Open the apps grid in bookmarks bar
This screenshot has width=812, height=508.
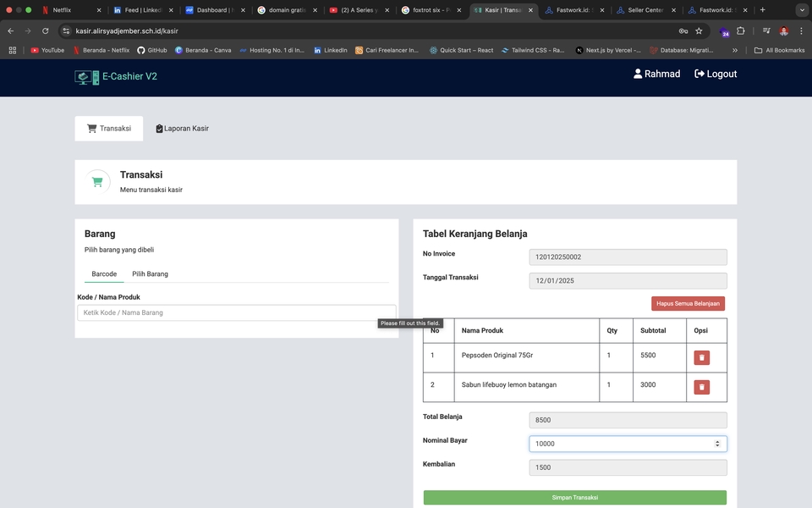pyautogui.click(x=13, y=50)
